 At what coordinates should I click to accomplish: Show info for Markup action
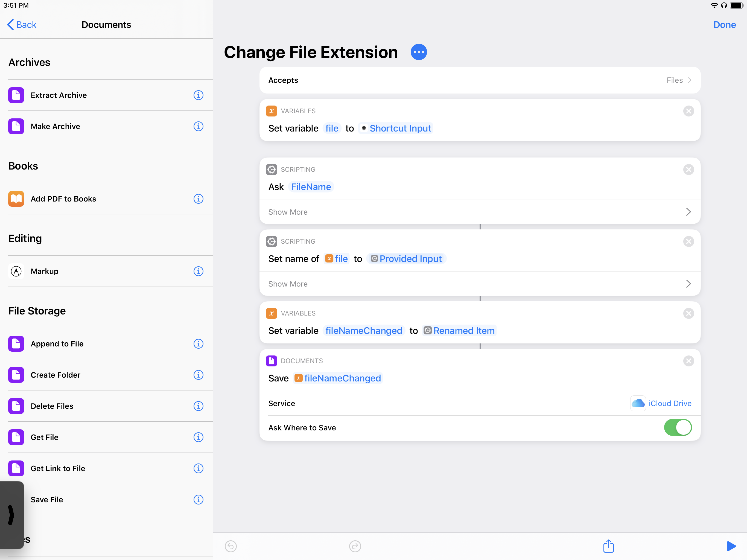pyautogui.click(x=198, y=271)
